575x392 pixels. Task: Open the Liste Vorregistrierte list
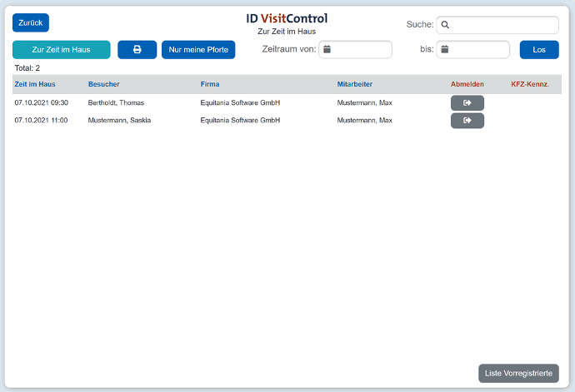click(518, 374)
